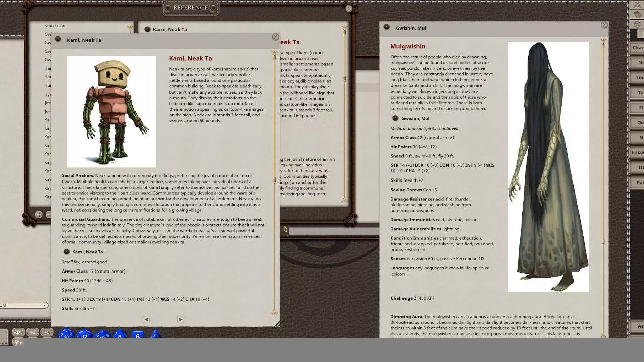Click Reference content pane scrollbar
Viewport: 644px width, 362px height.
[345, 113]
